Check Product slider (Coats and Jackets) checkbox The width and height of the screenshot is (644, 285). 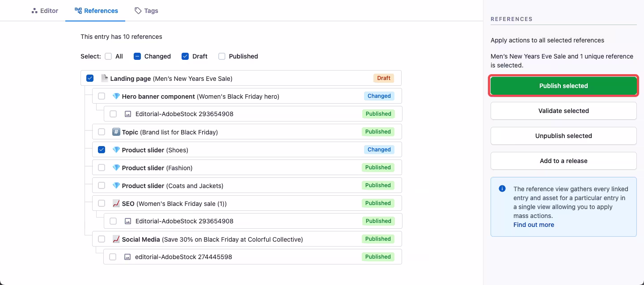[102, 185]
